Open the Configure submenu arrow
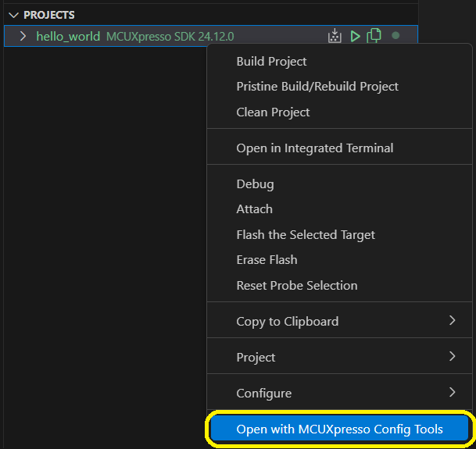 (x=452, y=392)
